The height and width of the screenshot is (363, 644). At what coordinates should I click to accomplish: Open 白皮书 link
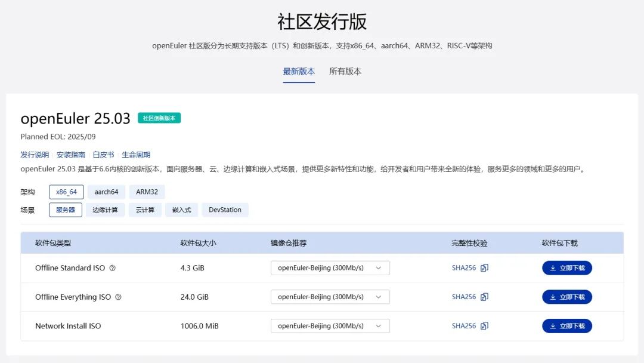104,155
